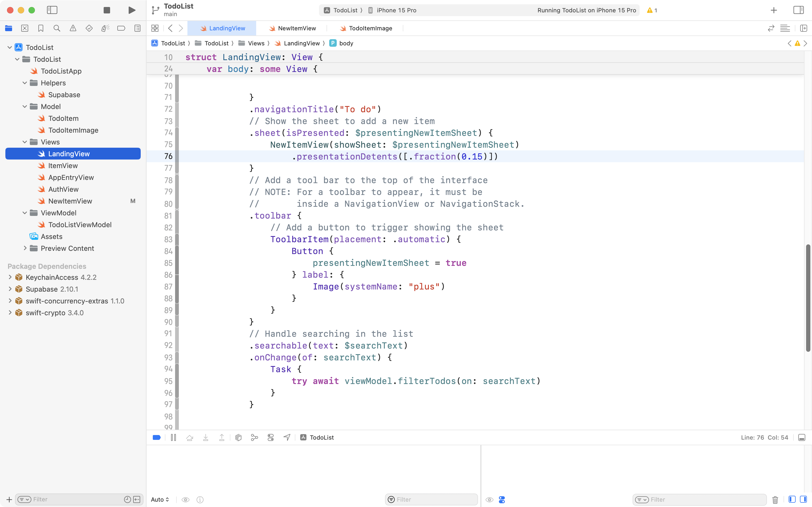Open the Bookmarks navigator icon
812x507 pixels.
pyautogui.click(x=41, y=28)
